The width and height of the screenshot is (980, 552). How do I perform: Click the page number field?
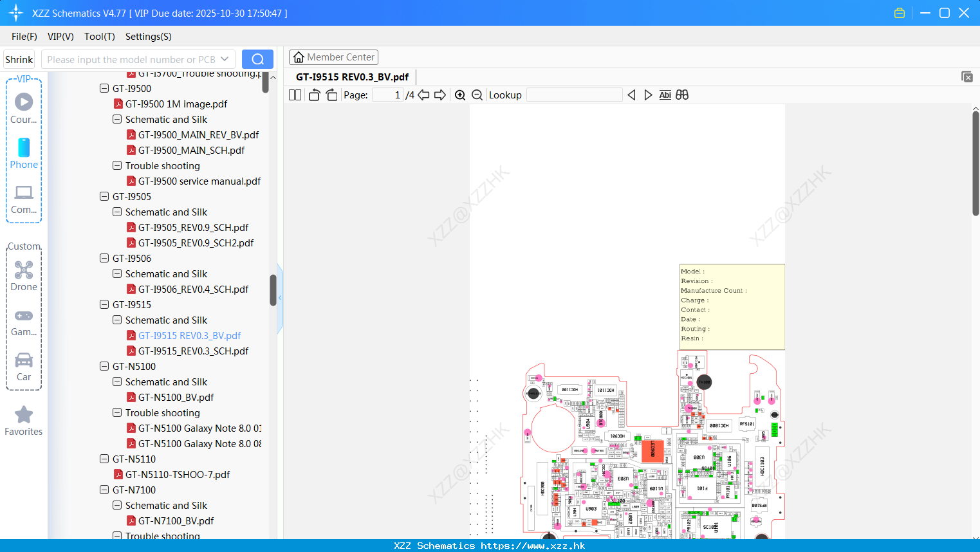[x=388, y=95]
